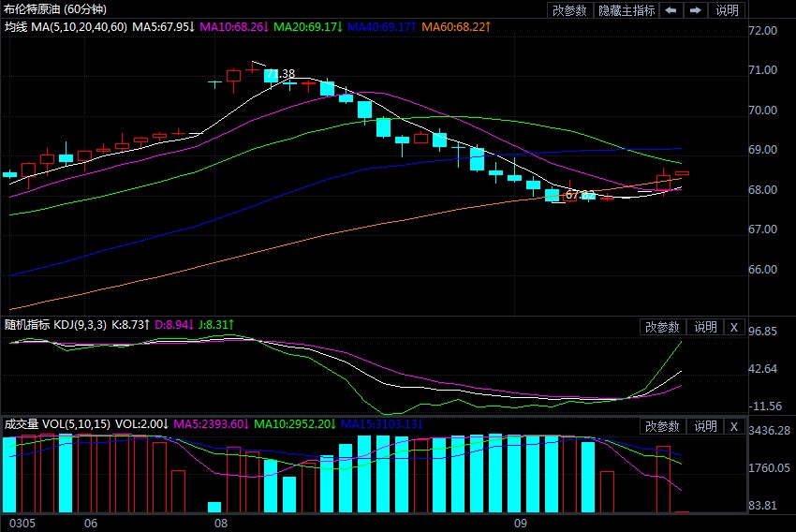Close the VOL volume panel with X
796x532 pixels.
(734, 426)
